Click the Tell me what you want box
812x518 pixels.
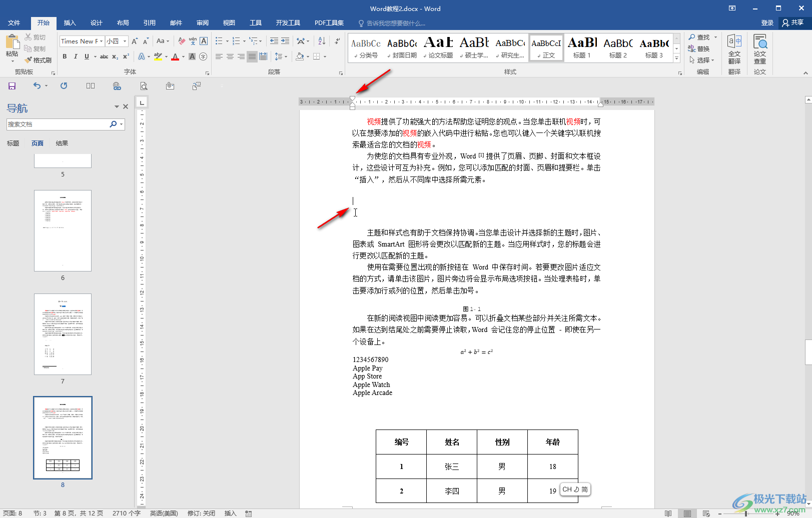click(391, 23)
